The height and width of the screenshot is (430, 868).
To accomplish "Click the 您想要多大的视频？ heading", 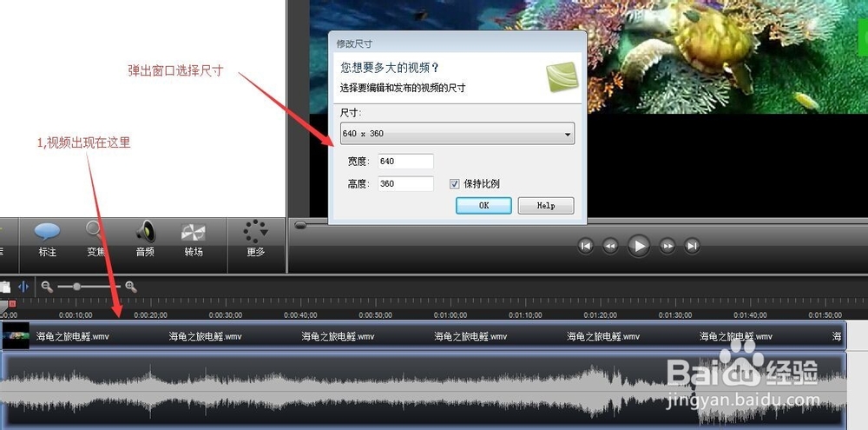I will 389,68.
